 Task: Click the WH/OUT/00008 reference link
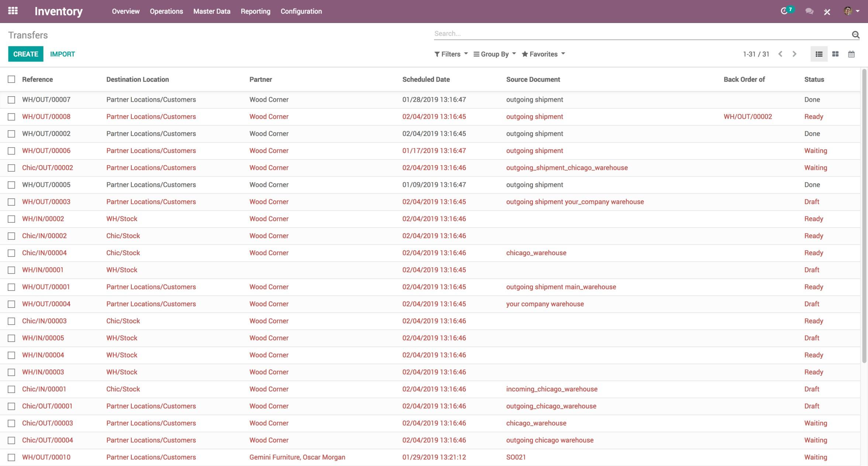pyautogui.click(x=46, y=116)
